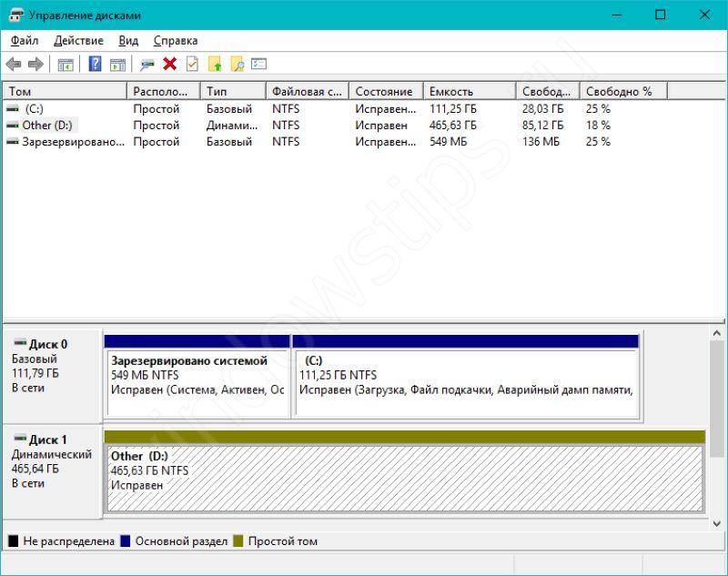Image resolution: width=728 pixels, height=576 pixels.
Task: Click the folder icon with green up arrow
Action: click(215, 64)
